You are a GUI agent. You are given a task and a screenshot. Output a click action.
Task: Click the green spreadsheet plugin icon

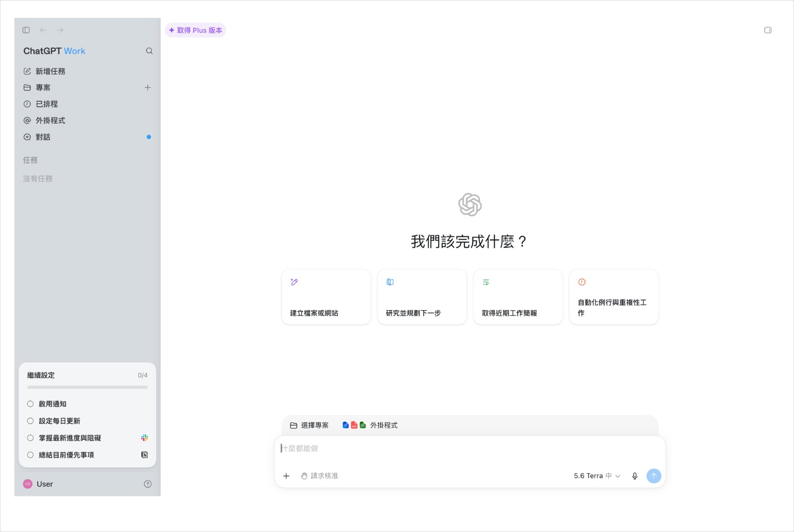pos(363,425)
